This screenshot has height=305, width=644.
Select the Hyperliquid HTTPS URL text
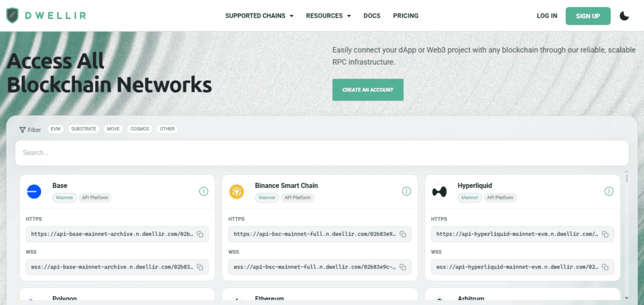coord(517,234)
